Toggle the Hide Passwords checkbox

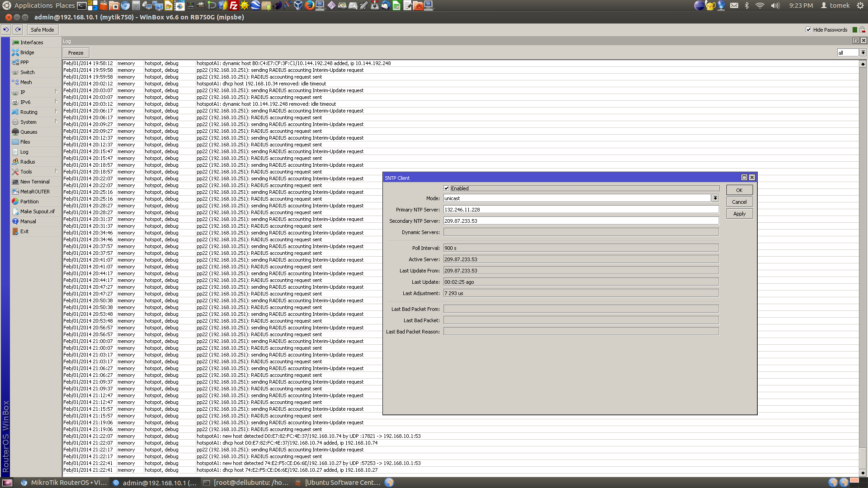[x=808, y=30]
